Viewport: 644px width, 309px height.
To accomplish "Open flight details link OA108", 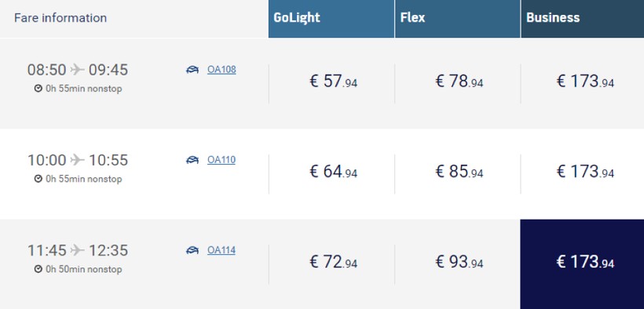I will 221,70.
